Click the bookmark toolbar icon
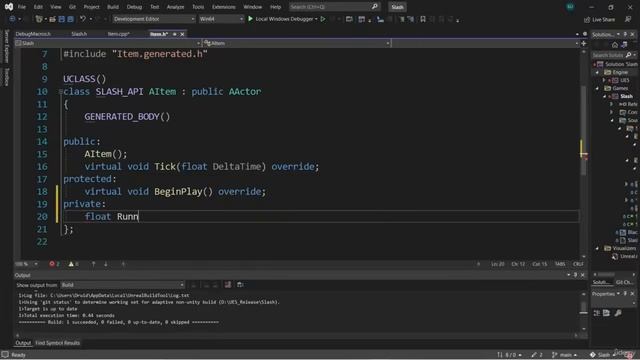Viewport: 640px width, 360px height. pyautogui.click(x=423, y=19)
